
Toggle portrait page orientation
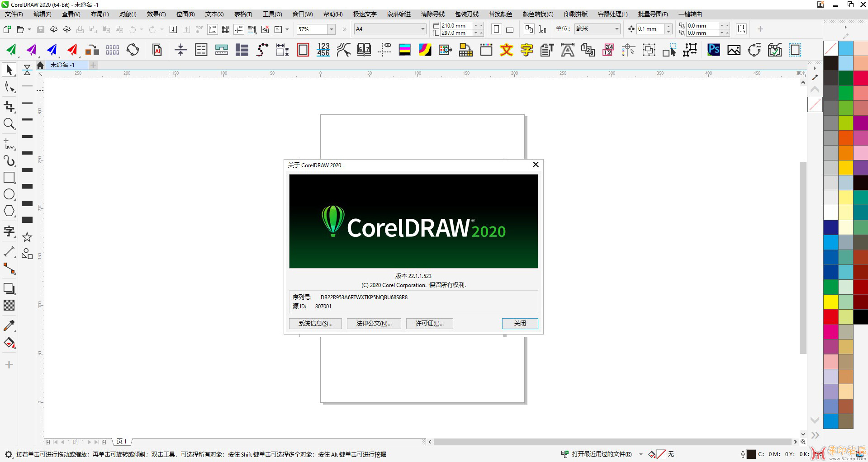[497, 29]
